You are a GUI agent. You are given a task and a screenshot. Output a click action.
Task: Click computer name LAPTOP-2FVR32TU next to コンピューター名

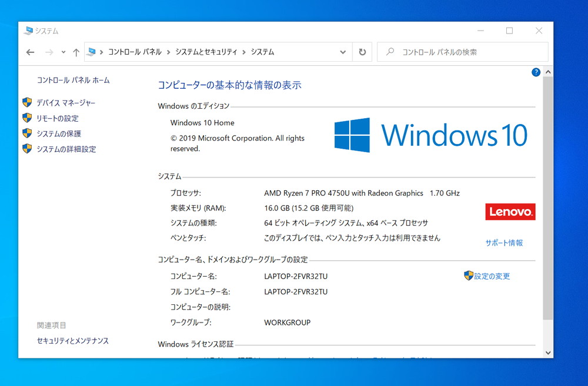[x=296, y=276]
